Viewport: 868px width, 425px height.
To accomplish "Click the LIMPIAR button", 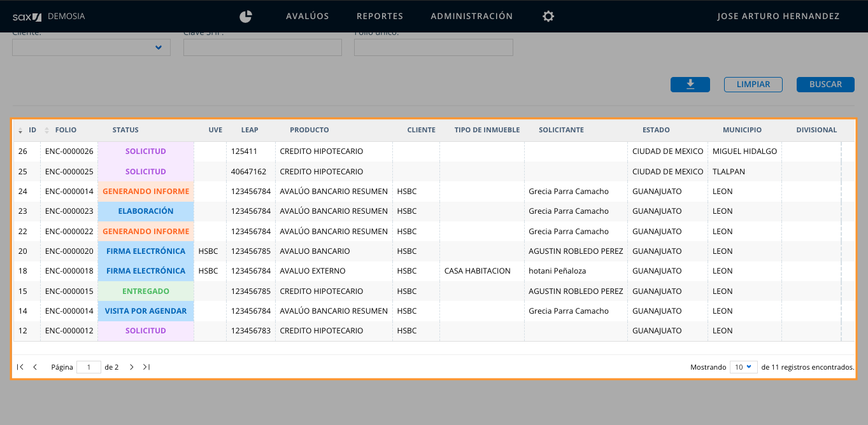I will coord(753,85).
